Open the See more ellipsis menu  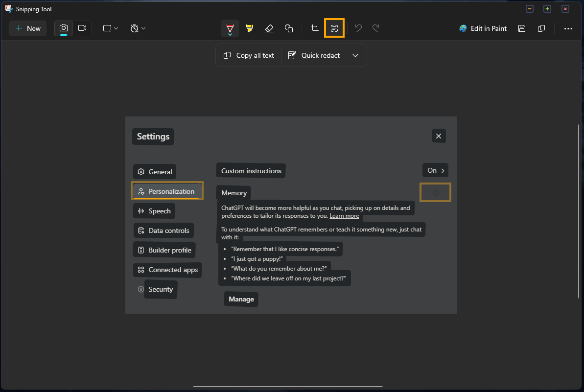[568, 28]
